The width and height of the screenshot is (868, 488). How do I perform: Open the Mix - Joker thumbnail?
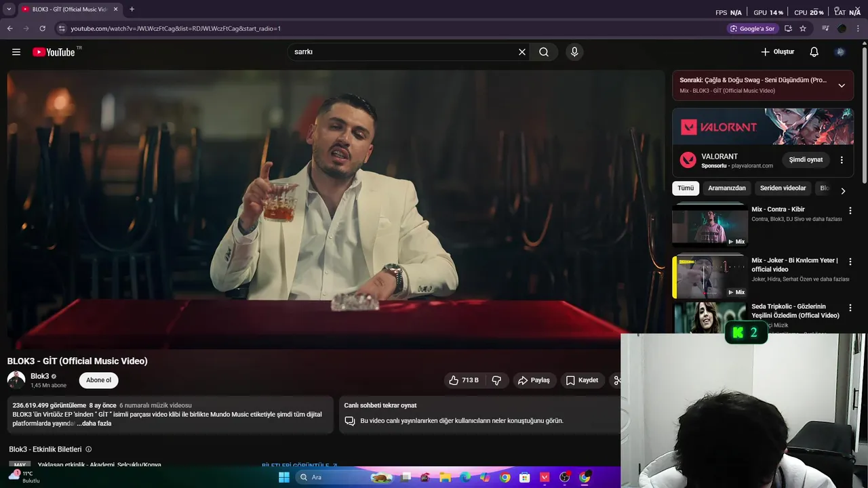coord(709,277)
